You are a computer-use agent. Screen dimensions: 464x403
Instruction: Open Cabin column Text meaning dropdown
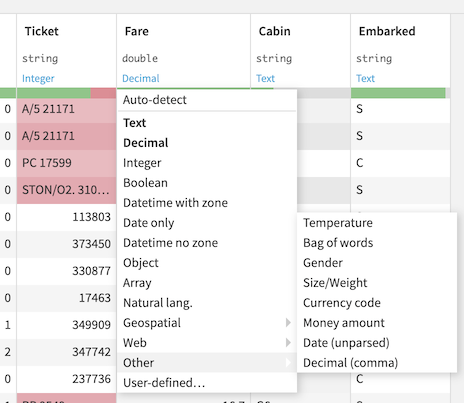[x=265, y=78]
